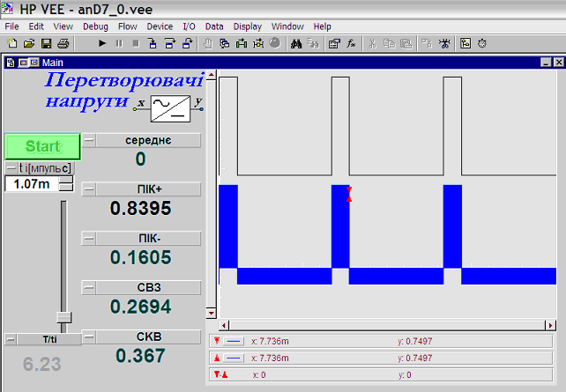The height and width of the screenshot is (392, 566).
Task: Open the ПІК- display object menu button
Action: point(89,239)
